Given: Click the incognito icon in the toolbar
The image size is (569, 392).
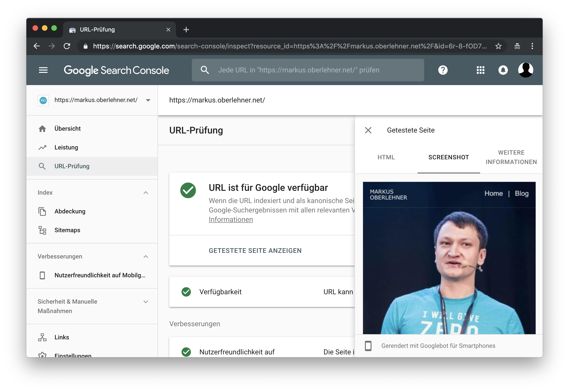Looking at the screenshot, I should tap(517, 46).
